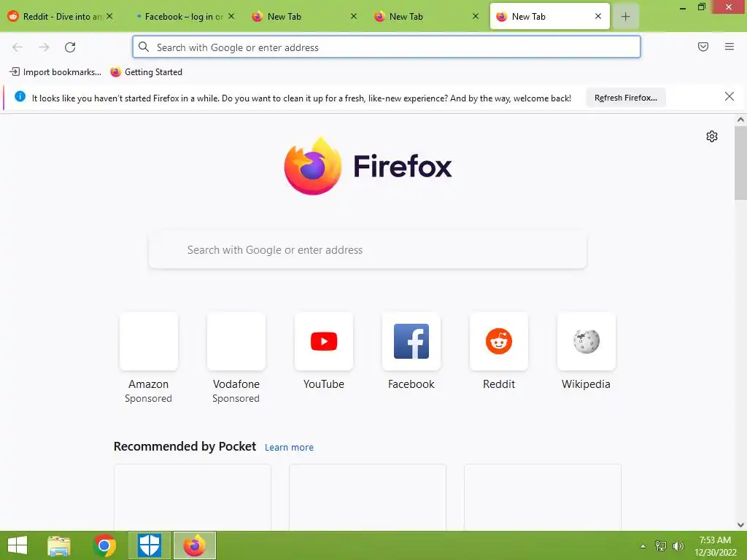Open File Explorer from taskbar
The image size is (747, 560).
click(x=59, y=545)
